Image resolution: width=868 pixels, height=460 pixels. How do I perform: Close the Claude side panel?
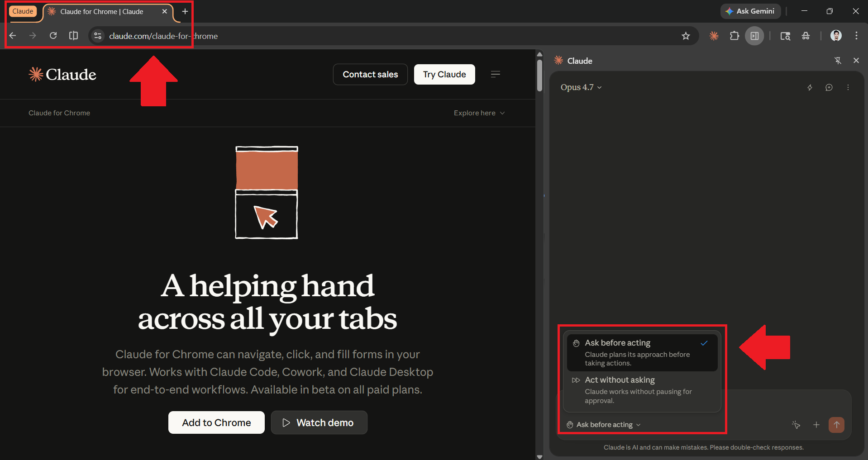(856, 61)
